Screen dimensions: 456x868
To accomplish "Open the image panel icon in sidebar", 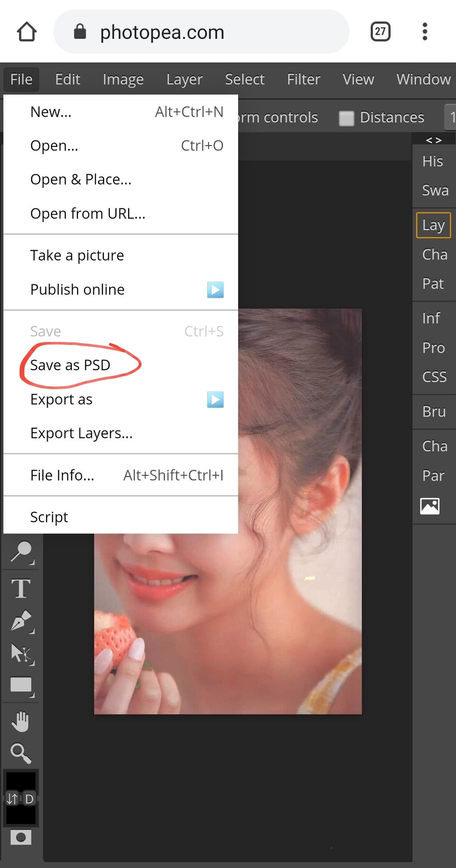I will point(430,506).
